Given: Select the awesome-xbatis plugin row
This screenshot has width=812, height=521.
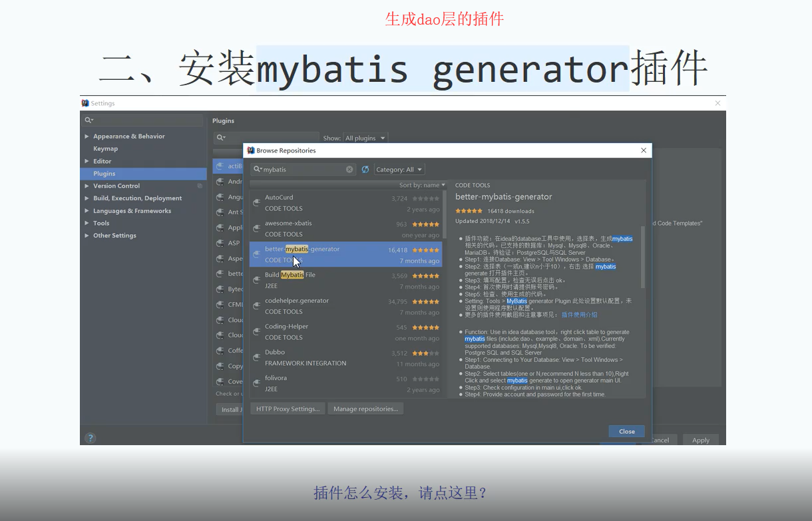Looking at the screenshot, I should 345,229.
